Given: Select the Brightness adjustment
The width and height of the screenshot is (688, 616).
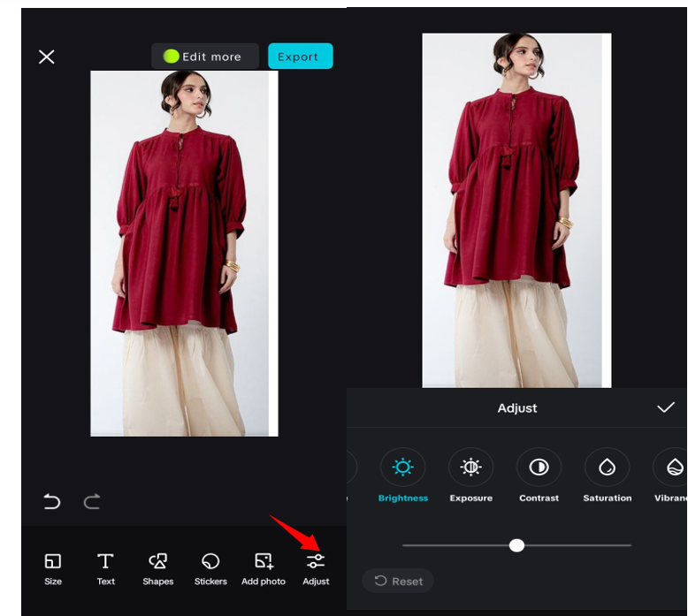Looking at the screenshot, I should coord(402,475).
